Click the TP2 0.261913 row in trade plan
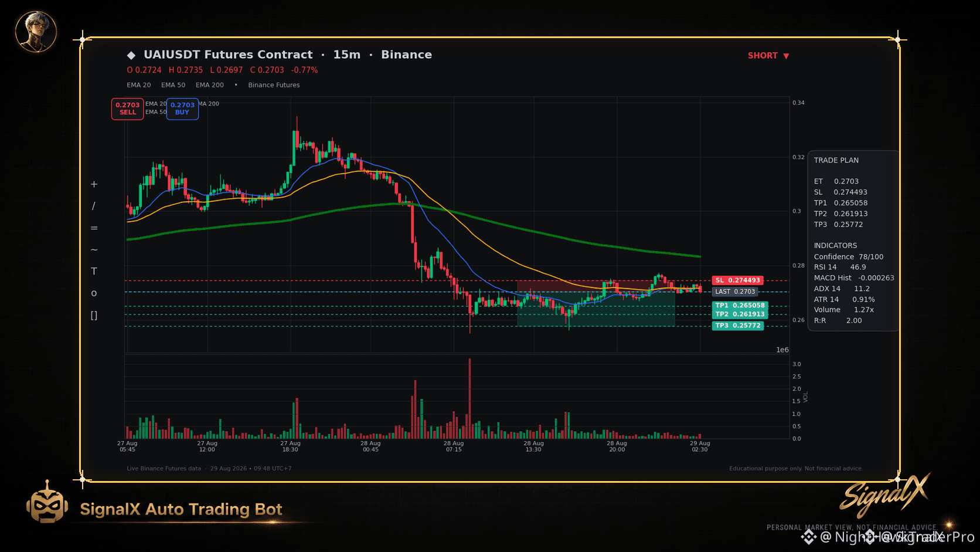The image size is (980, 552). pyautogui.click(x=841, y=214)
